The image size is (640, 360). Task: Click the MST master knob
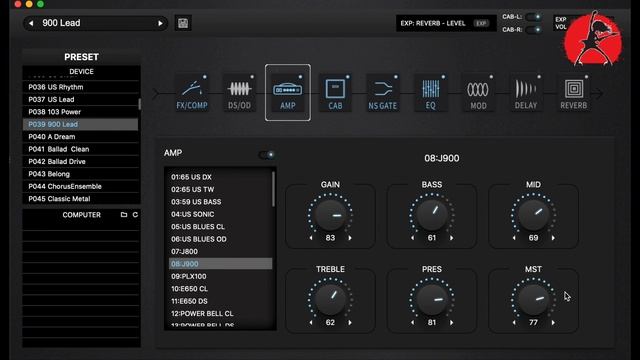[533, 299]
